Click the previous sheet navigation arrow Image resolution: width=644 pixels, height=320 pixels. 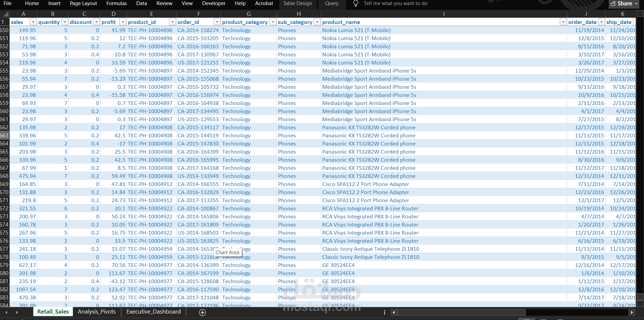[6, 313]
